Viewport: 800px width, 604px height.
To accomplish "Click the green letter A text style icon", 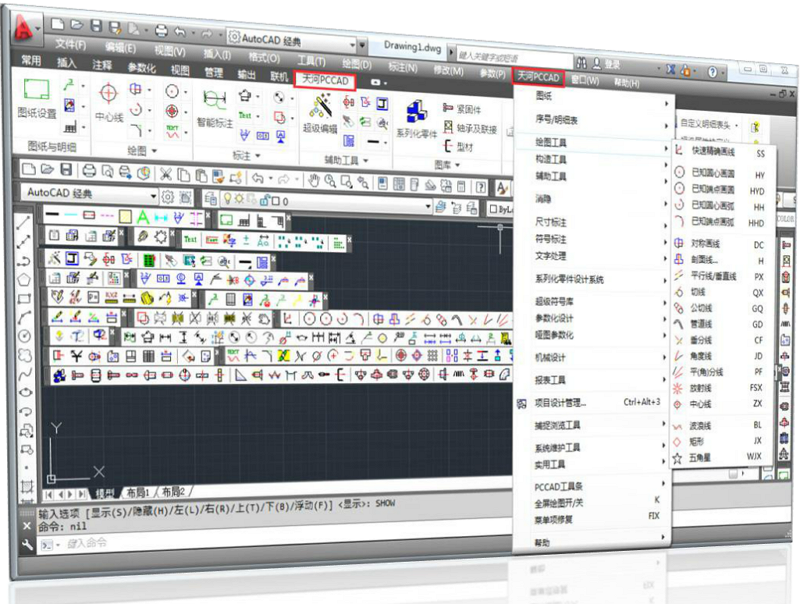I will 143,217.
